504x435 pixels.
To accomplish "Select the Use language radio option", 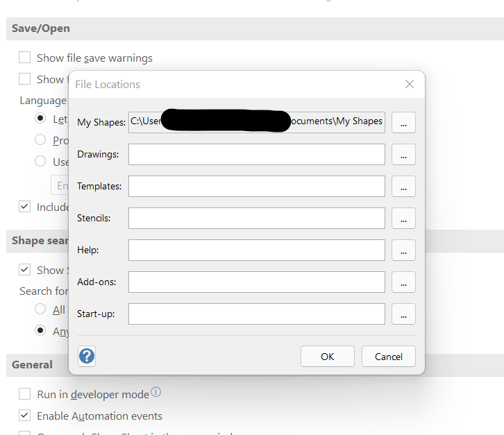I will pos(40,161).
